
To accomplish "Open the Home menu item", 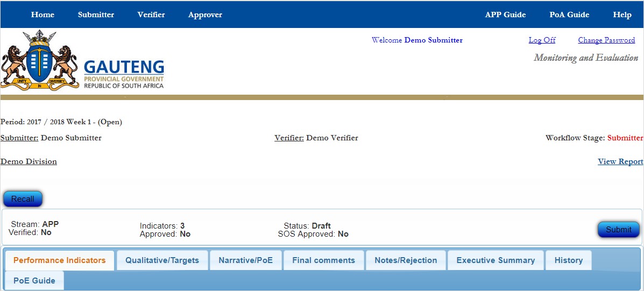I will (43, 15).
